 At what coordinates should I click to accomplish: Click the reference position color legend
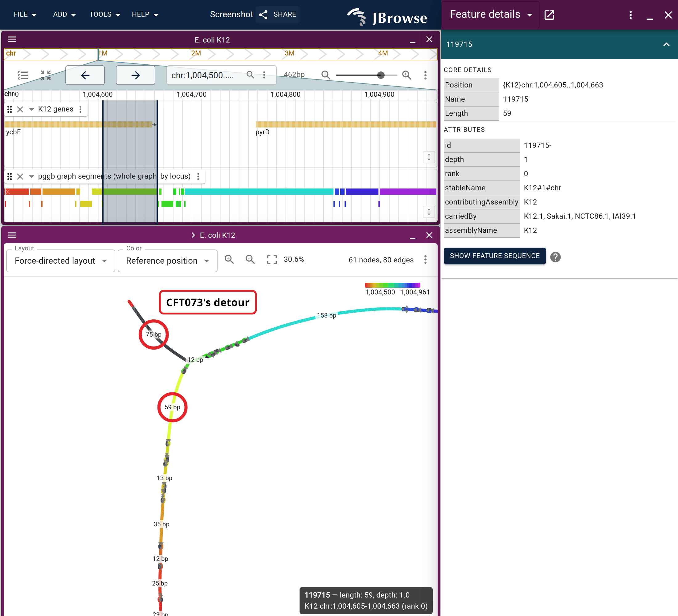pos(393,285)
